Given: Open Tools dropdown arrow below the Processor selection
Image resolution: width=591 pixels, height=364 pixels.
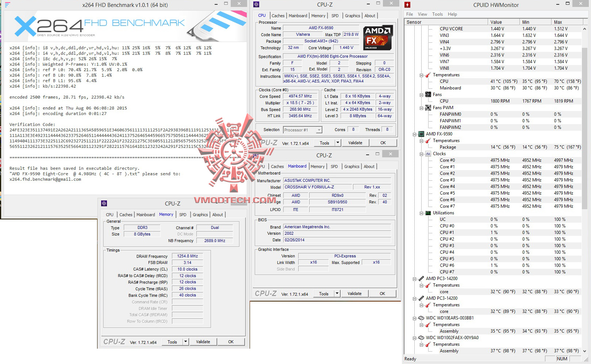Looking at the screenshot, I should [338, 143].
